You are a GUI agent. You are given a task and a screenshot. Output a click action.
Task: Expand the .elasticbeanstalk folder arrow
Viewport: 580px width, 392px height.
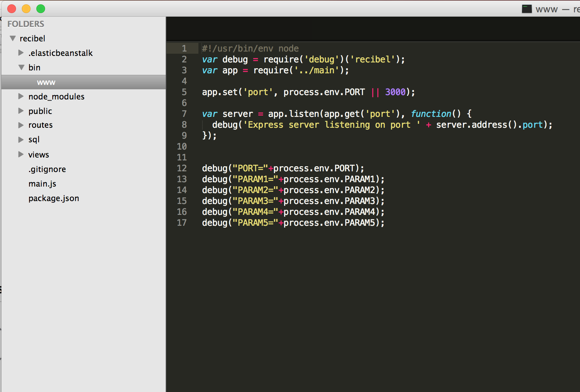21,53
